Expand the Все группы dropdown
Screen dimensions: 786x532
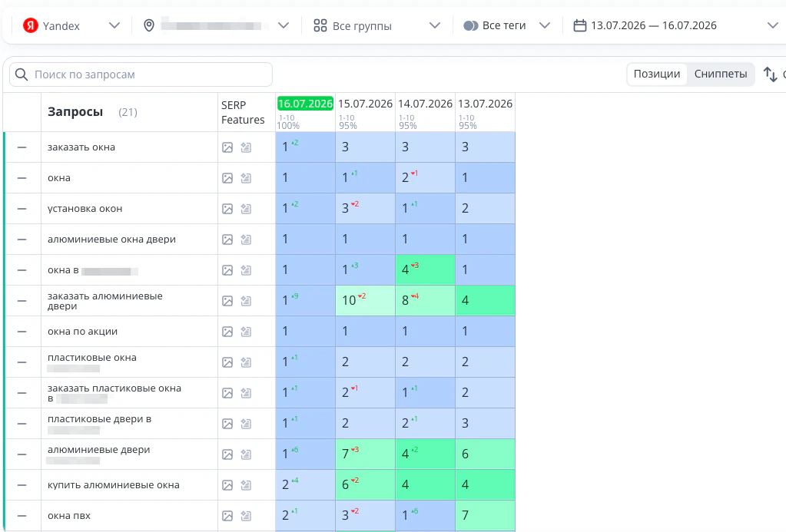point(376,25)
